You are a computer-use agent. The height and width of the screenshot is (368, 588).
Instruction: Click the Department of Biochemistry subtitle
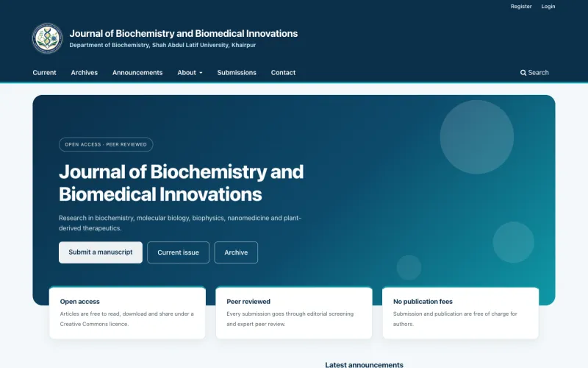[x=162, y=45]
